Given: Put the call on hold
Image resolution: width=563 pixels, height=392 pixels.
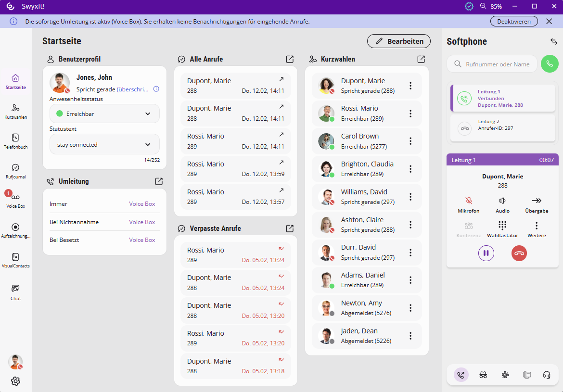Looking at the screenshot, I should [x=486, y=253].
